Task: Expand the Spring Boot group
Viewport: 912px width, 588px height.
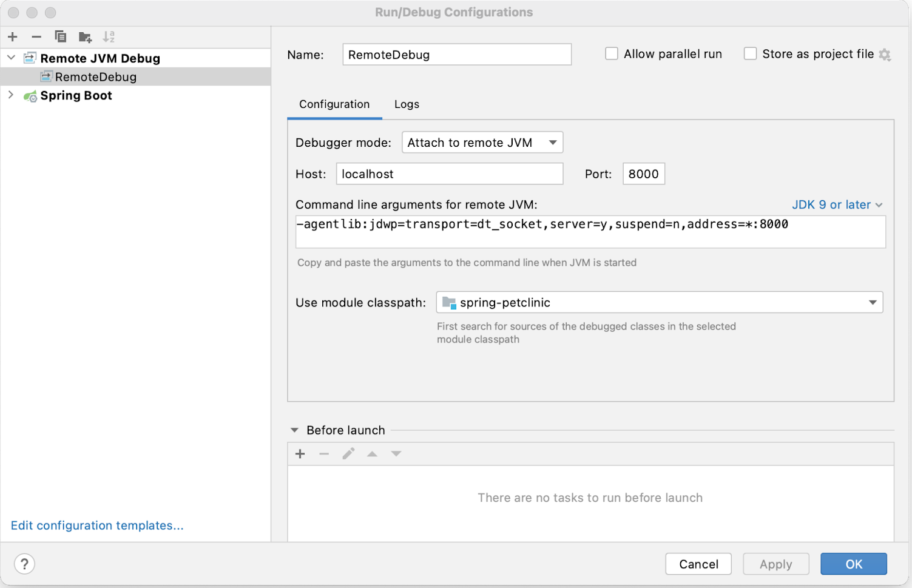Action: point(10,95)
